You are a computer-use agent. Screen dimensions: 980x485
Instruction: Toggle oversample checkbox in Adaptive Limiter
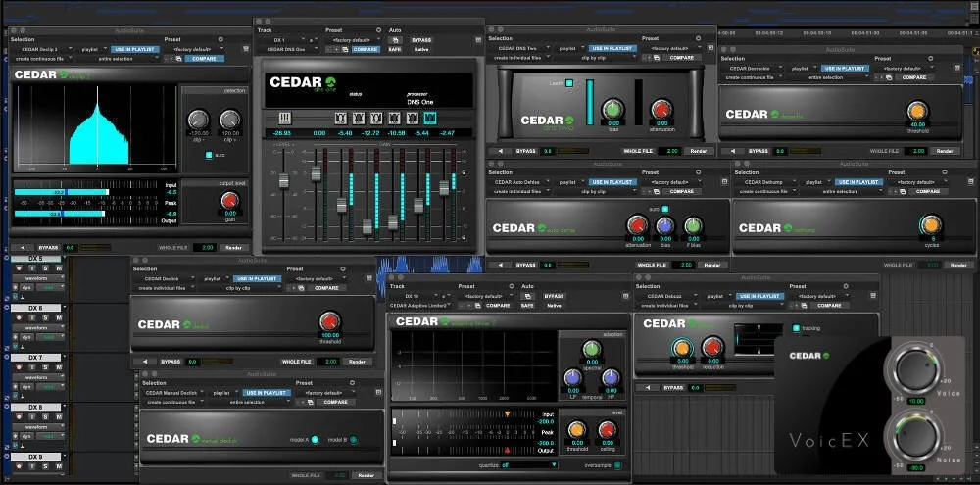pos(617,465)
